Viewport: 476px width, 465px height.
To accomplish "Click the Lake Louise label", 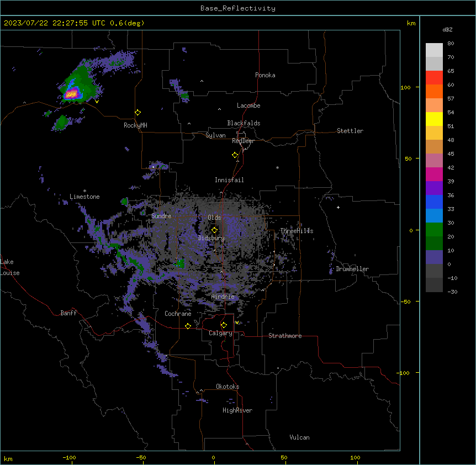I will point(10,267).
